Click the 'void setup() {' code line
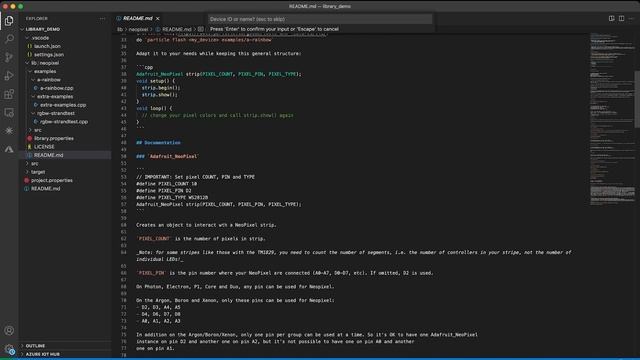 [155, 81]
